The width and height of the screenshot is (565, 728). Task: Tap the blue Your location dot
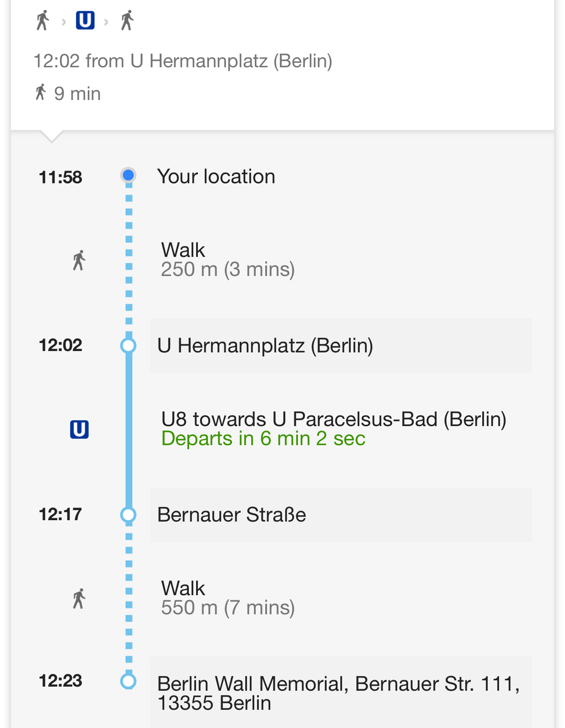pyautogui.click(x=129, y=175)
